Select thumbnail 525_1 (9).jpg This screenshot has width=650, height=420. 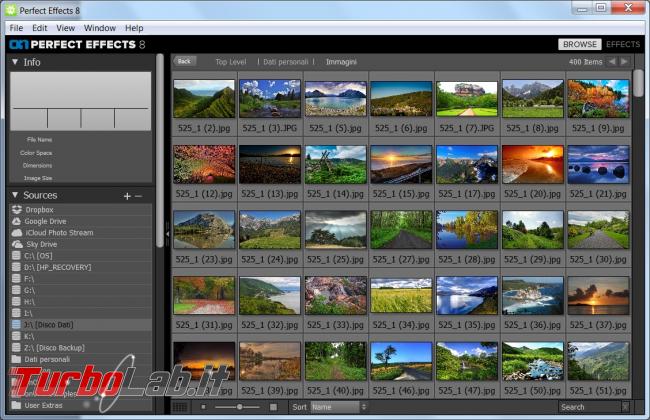[599, 99]
